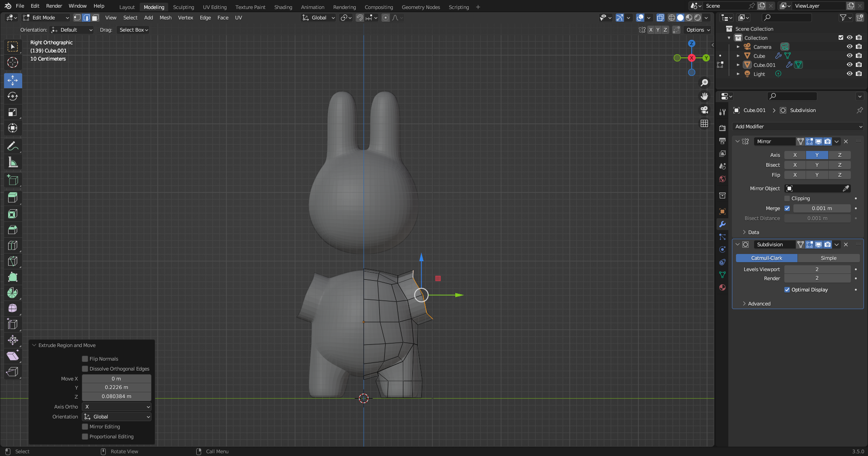Screen dimensions: 868x456
Task: Enable Mirror Editing checkbox
Action: point(85,427)
